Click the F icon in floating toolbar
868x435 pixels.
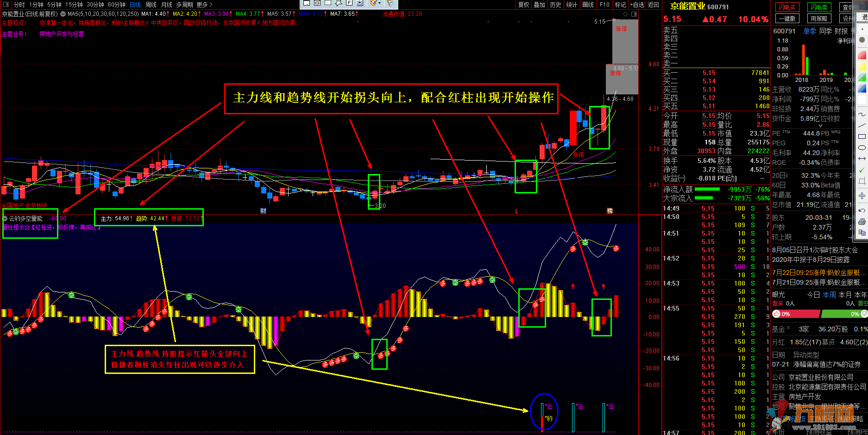pos(349,3)
